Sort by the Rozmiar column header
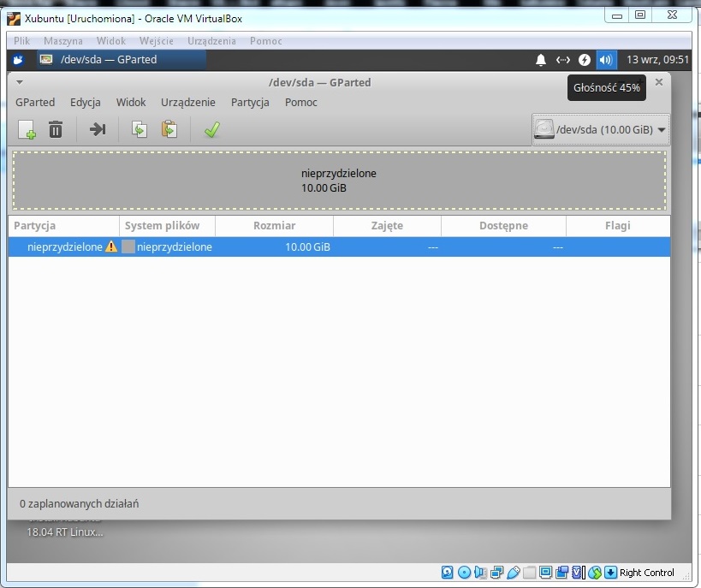The height and width of the screenshot is (588, 701). coord(274,226)
